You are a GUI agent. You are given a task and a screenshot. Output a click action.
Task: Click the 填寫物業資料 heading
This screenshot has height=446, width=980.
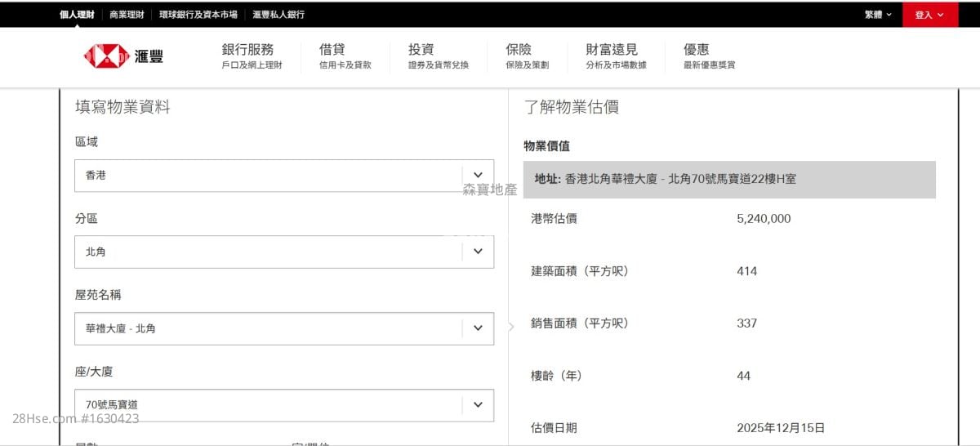(122, 107)
